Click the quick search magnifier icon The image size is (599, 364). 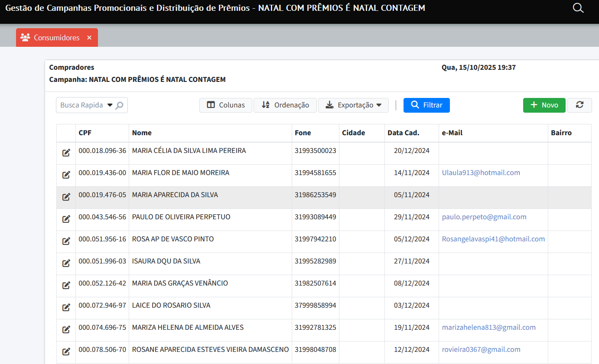tap(120, 105)
